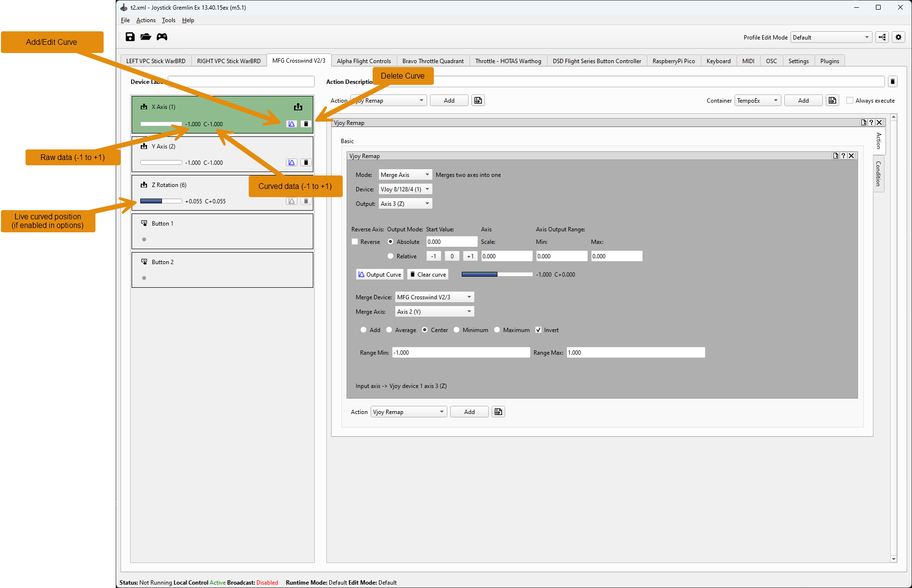The width and height of the screenshot is (912, 588).
Task: Delete the Y Axis (2) curve
Action: [x=306, y=162]
